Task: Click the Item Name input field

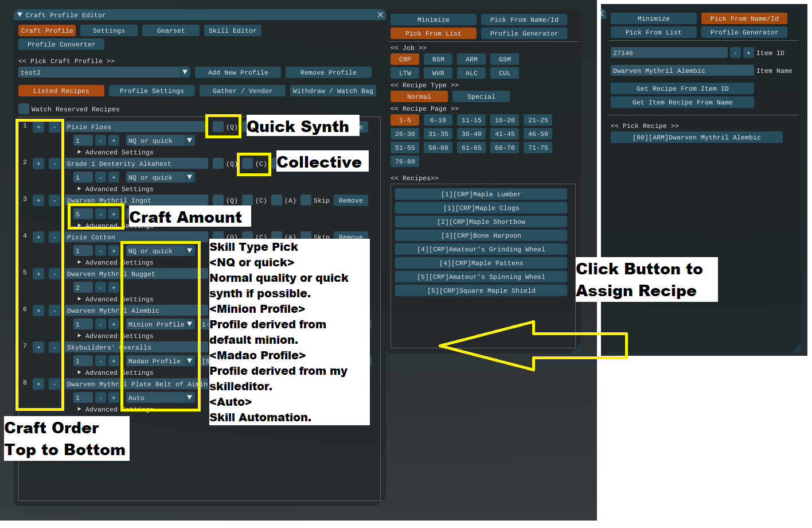Action: (x=682, y=71)
